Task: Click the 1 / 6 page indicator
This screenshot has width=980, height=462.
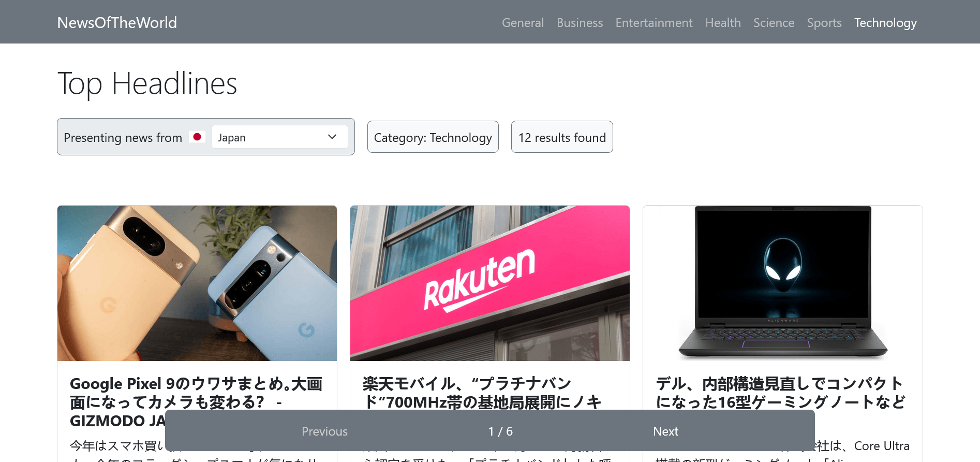Action: [x=500, y=431]
